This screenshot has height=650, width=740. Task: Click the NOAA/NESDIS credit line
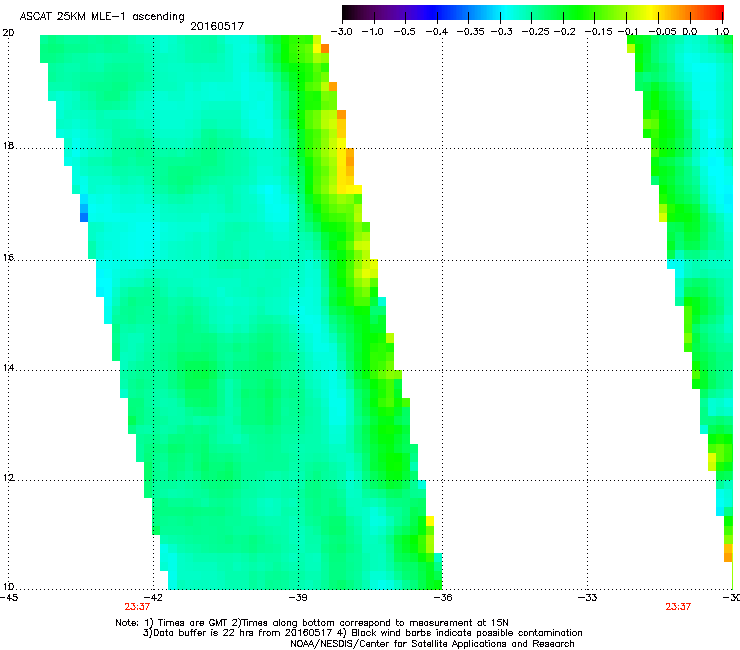coord(432,644)
